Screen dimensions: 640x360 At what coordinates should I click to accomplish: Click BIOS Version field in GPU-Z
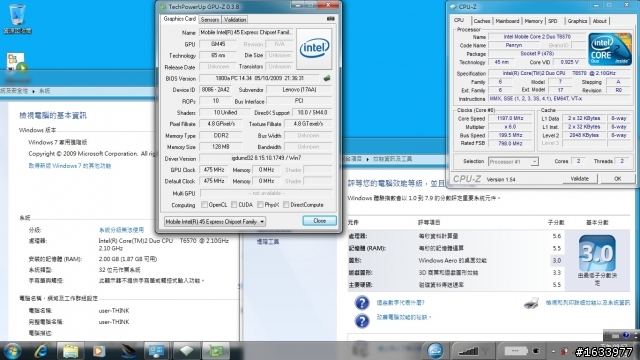point(260,78)
